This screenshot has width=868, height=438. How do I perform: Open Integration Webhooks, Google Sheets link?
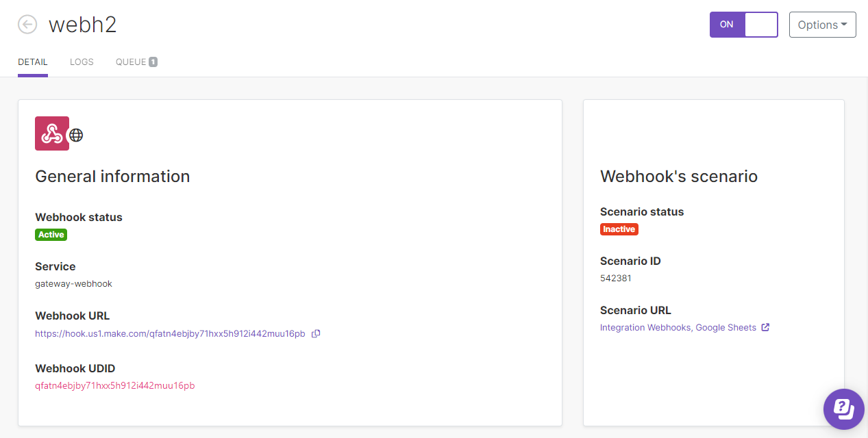678,327
